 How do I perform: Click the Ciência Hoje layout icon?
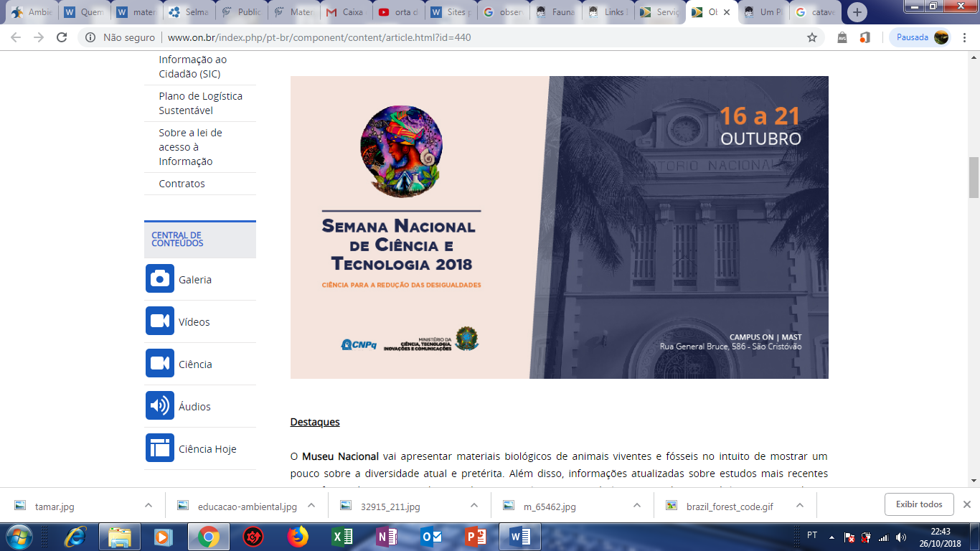[160, 448]
